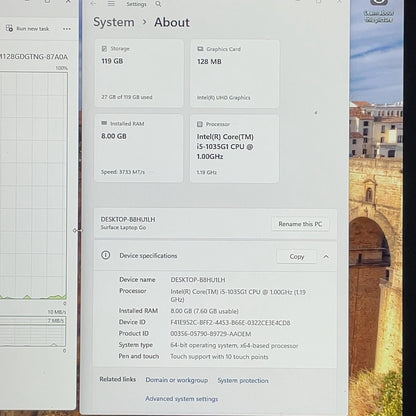Screen dimensions: 416x416
Task: Click the Storage card icon
Action: point(104,49)
